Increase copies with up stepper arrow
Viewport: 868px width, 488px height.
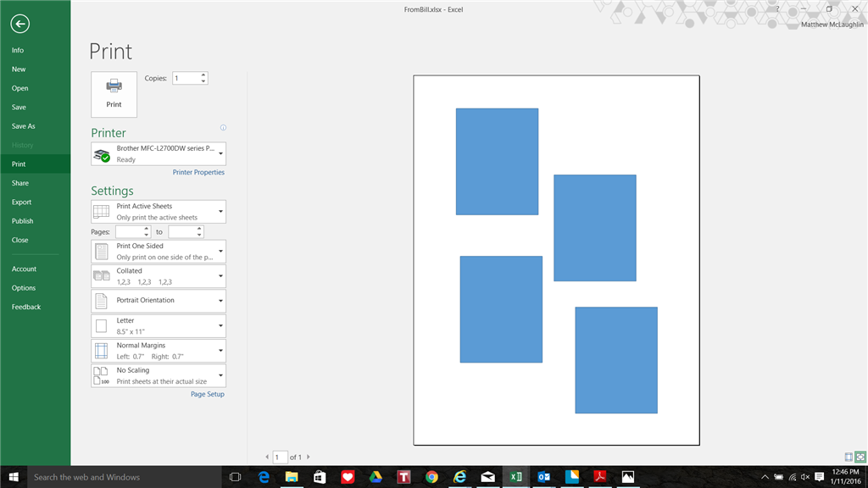(x=203, y=75)
